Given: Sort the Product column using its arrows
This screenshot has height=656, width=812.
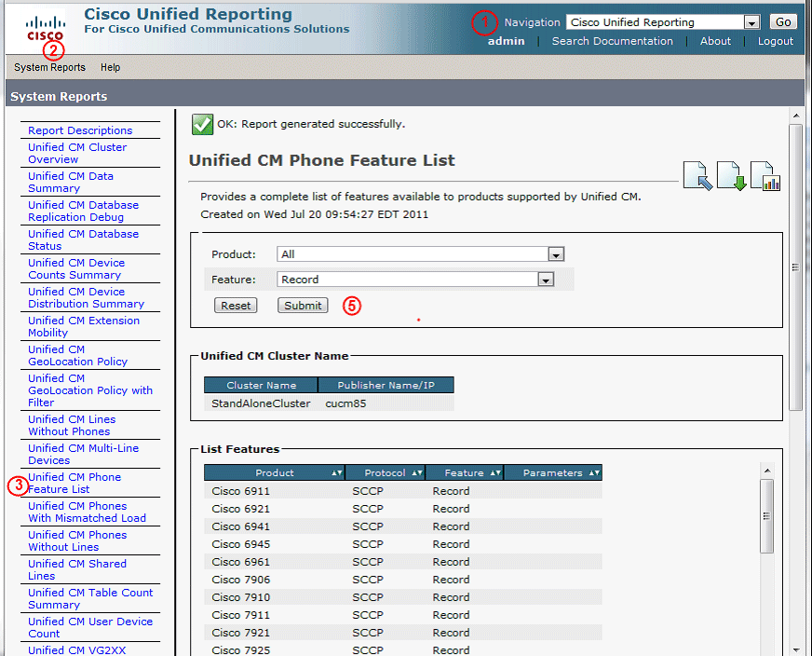Looking at the screenshot, I should coord(336,472).
